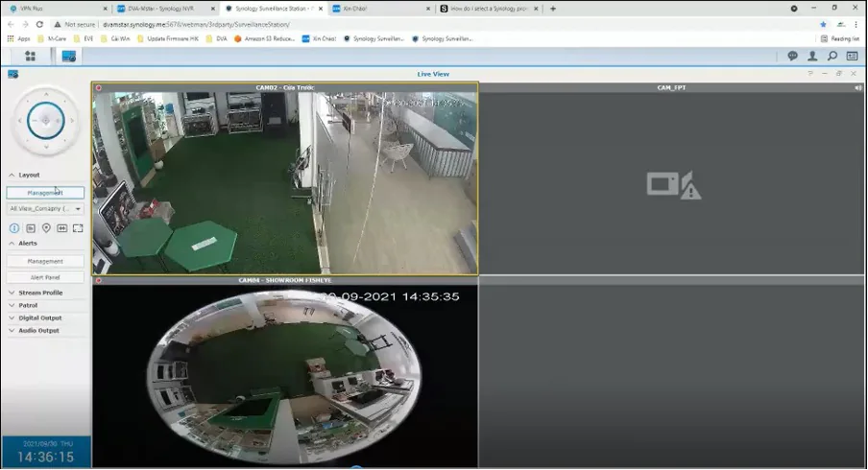868x470 pixels.
Task: Expand the Audio Output section
Action: point(12,331)
